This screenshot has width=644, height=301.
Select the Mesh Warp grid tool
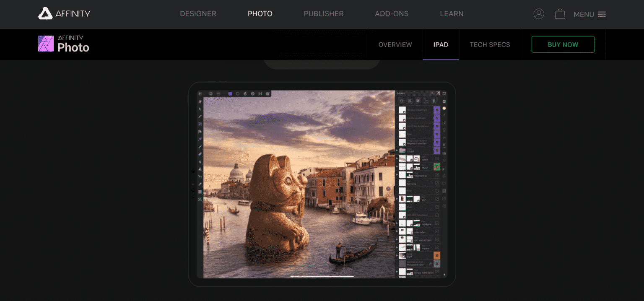pos(200,192)
